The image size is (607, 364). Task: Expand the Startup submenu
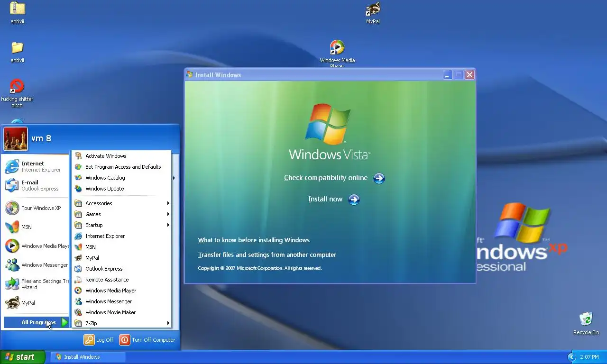pyautogui.click(x=122, y=225)
